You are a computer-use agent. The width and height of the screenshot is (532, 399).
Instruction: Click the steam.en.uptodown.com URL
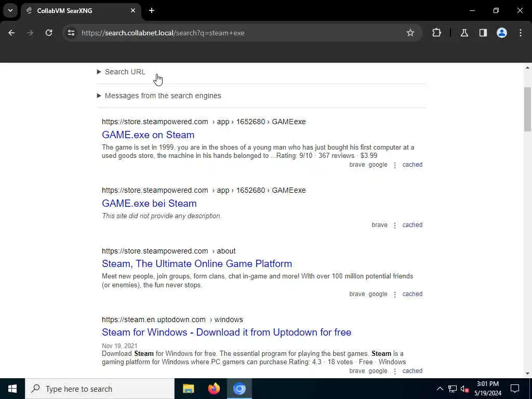172,320
